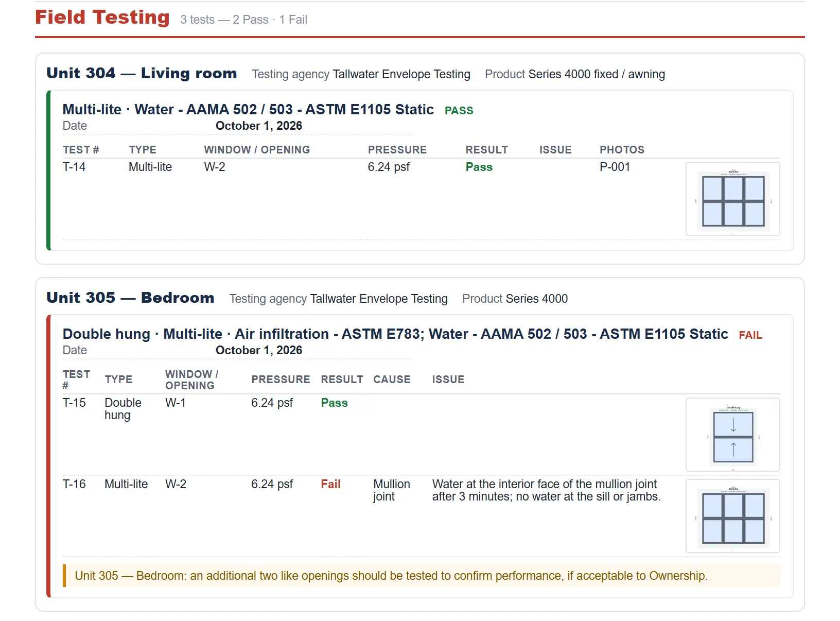Click the Pass result in row T-14
The height and width of the screenshot is (621, 840).
pyautogui.click(x=479, y=167)
